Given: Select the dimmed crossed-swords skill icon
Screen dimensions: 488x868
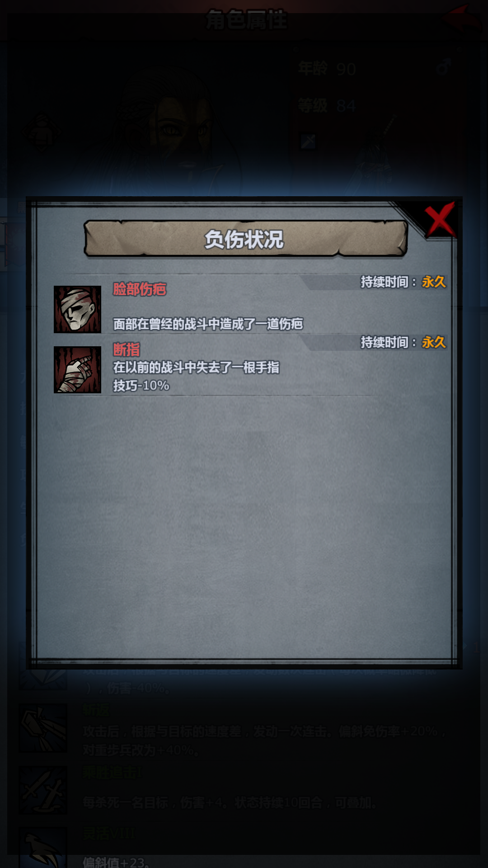Looking at the screenshot, I should (43, 791).
